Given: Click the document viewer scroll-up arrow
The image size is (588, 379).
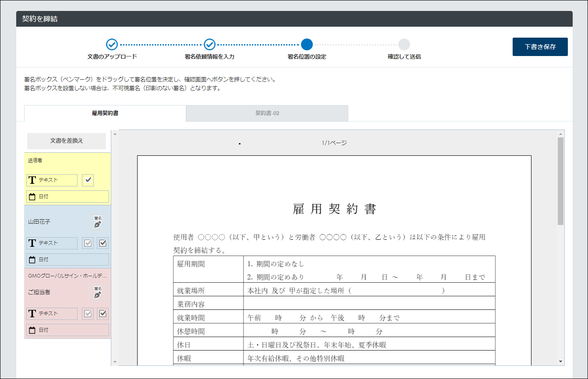Looking at the screenshot, I should click(x=561, y=133).
